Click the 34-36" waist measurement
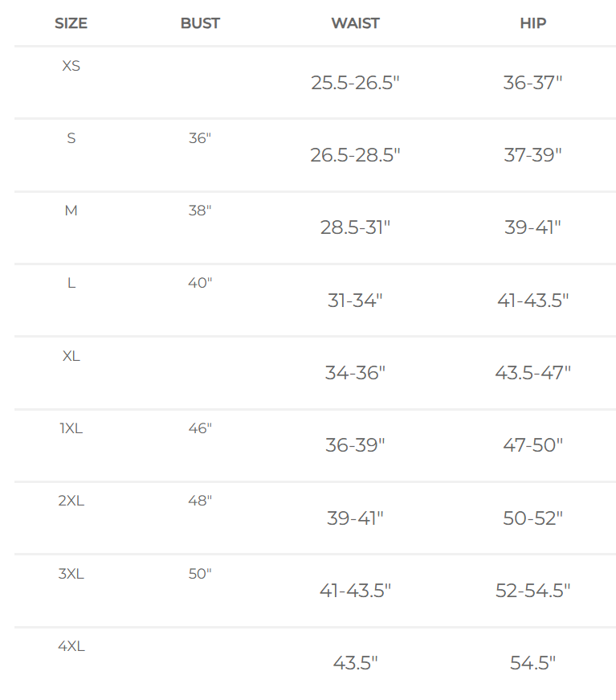The image size is (616, 700). (x=355, y=373)
